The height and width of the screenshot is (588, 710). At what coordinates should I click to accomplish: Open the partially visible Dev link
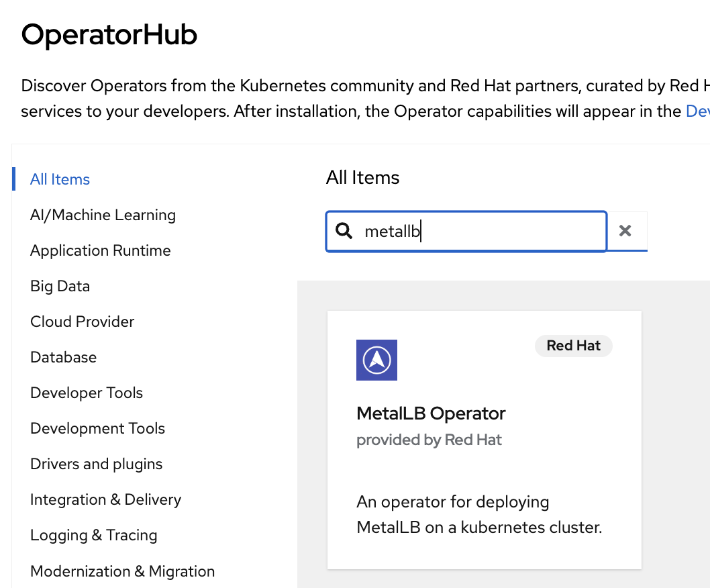click(x=697, y=111)
